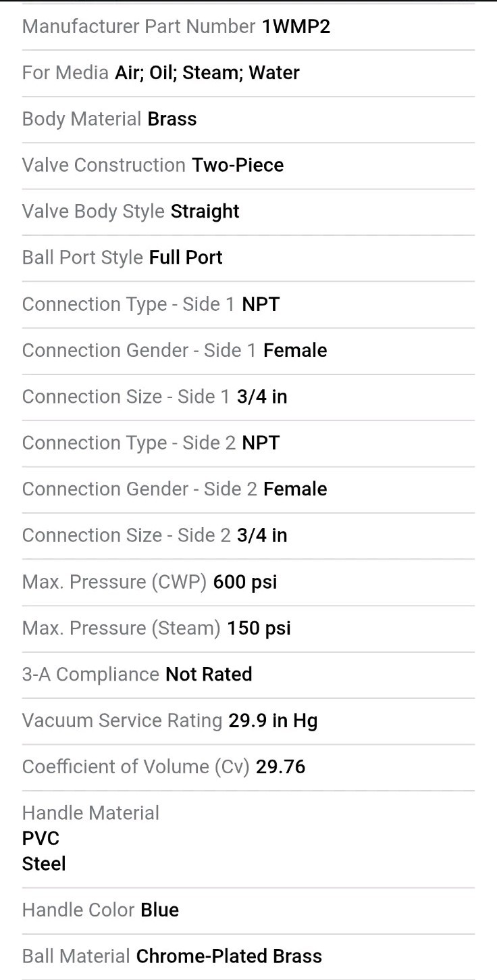497x980 pixels.
Task: Select the Valve Body Style Straight value
Action: click(x=205, y=212)
